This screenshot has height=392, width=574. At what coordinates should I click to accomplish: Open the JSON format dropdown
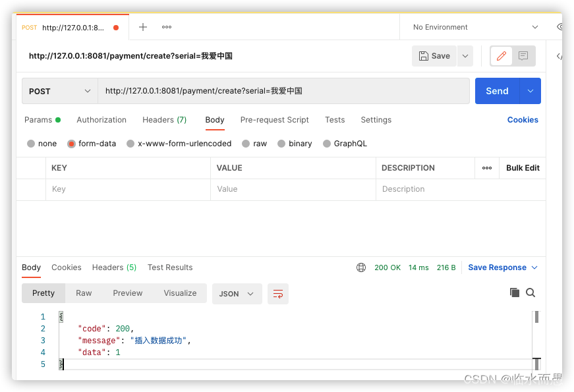(237, 294)
